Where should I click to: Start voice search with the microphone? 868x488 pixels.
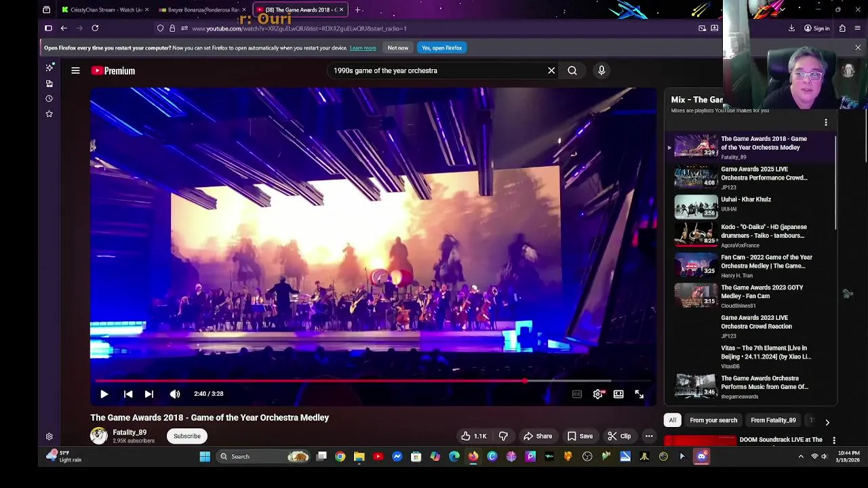[601, 70]
